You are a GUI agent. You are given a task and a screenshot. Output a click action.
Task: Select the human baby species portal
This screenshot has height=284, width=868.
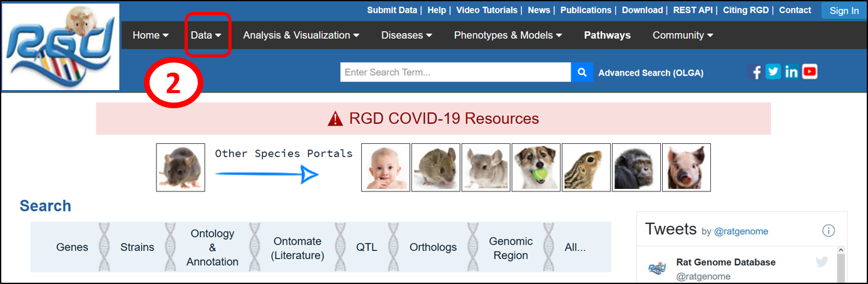coord(385,167)
